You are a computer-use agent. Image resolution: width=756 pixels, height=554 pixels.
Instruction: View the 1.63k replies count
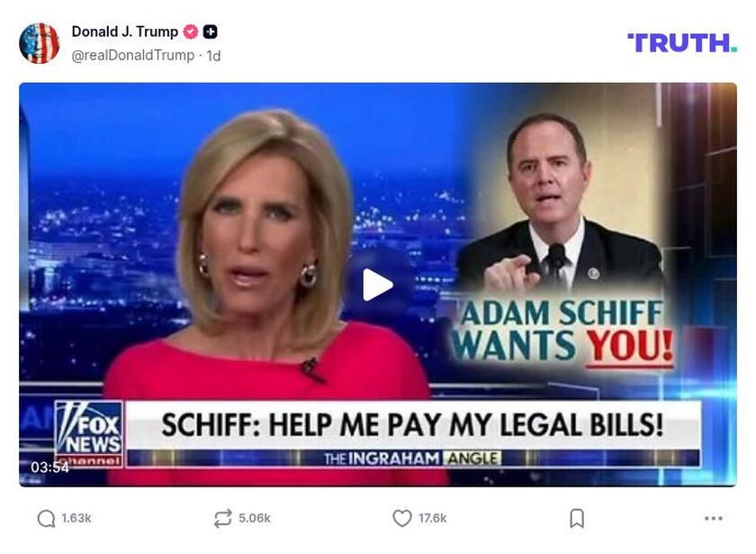pyautogui.click(x=76, y=518)
